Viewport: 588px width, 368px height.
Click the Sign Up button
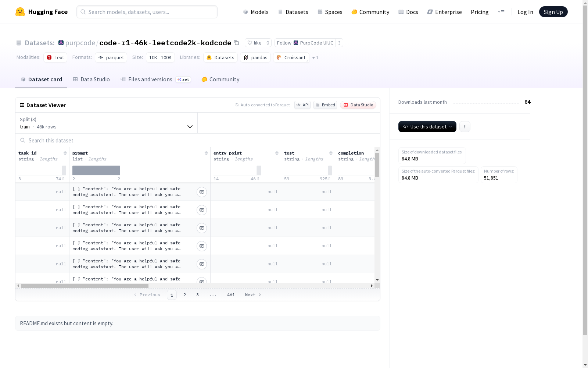[x=553, y=12]
